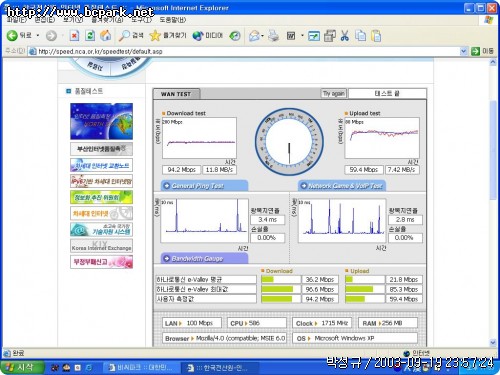The width and height of the screenshot is (500, 375).
Task: Open the green 정보화 추진 위원회 banner
Action: pyautogui.click(x=101, y=197)
